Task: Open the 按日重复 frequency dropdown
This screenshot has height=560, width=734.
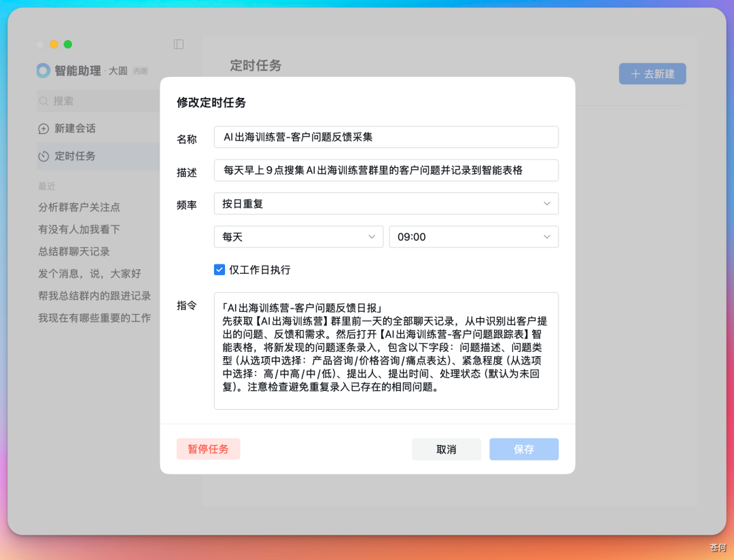Action: coord(386,204)
